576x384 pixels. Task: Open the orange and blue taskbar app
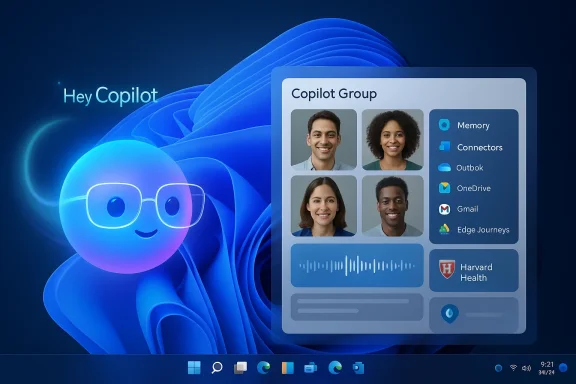[288, 367]
